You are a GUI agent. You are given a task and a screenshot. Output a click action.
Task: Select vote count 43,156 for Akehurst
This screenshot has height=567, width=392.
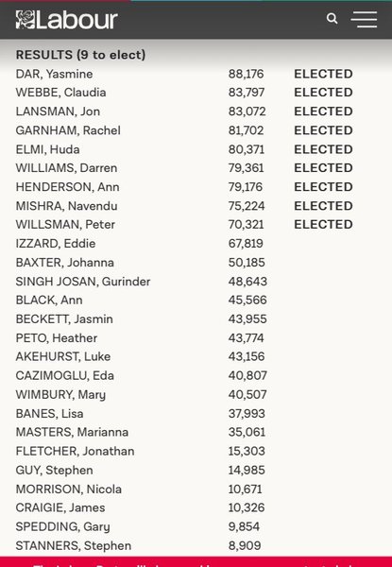point(247,356)
